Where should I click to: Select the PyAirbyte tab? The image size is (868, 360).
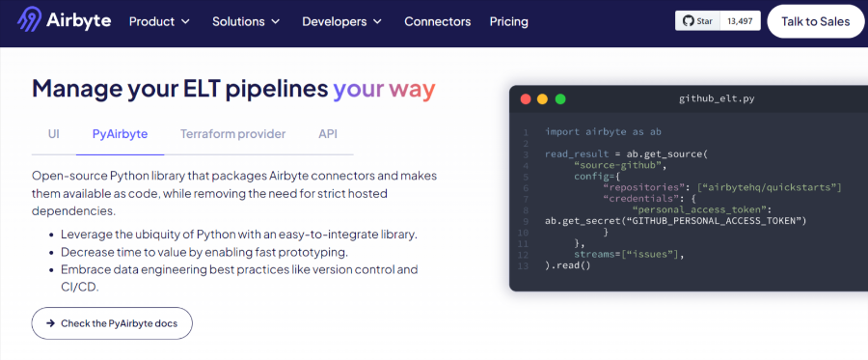tap(121, 134)
